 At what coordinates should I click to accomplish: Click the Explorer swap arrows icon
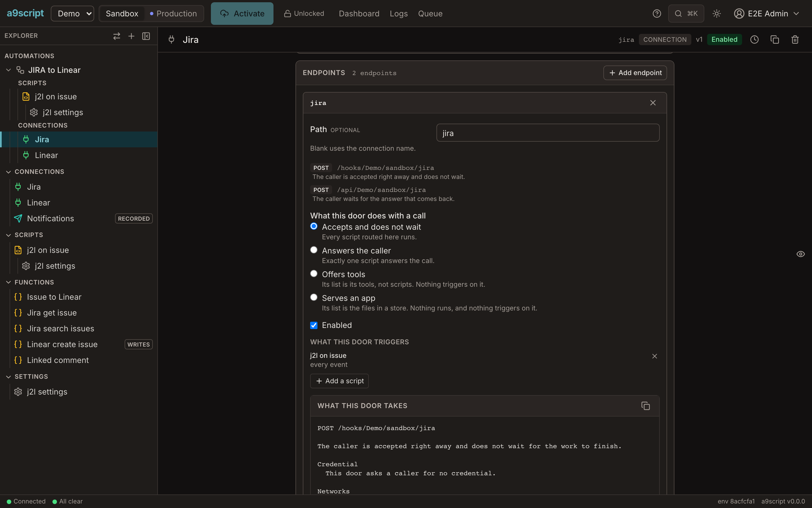coord(116,36)
